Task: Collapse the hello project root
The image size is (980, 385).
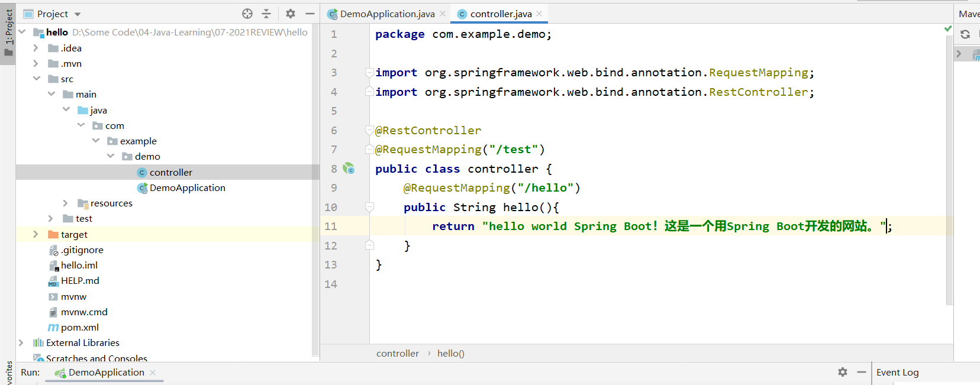Action: click(x=22, y=32)
